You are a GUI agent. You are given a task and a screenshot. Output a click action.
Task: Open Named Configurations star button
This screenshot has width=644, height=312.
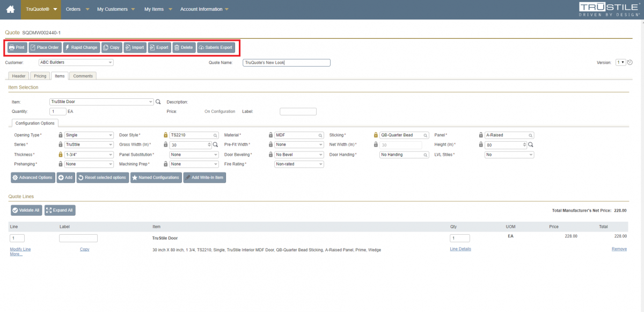coord(156,177)
